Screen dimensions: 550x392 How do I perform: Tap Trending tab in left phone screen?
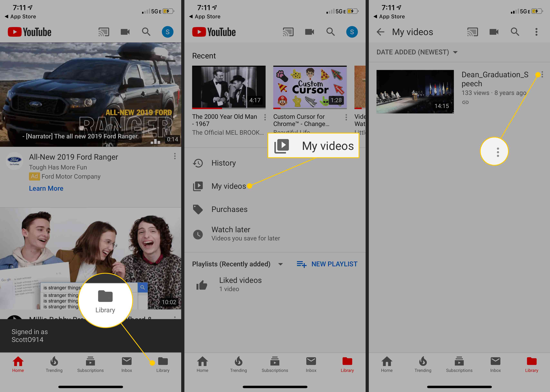pyautogui.click(x=54, y=364)
